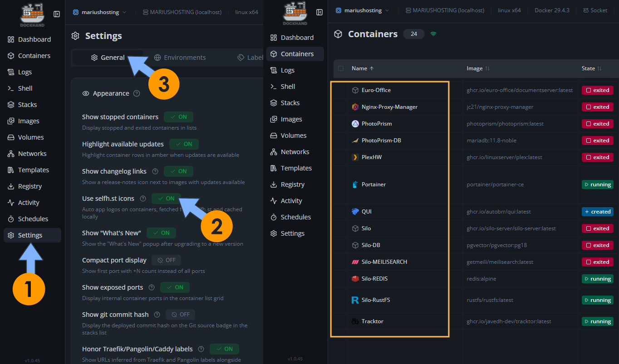Click the help icon next to Show changelog links
This screenshot has width=619, height=364.
click(155, 171)
